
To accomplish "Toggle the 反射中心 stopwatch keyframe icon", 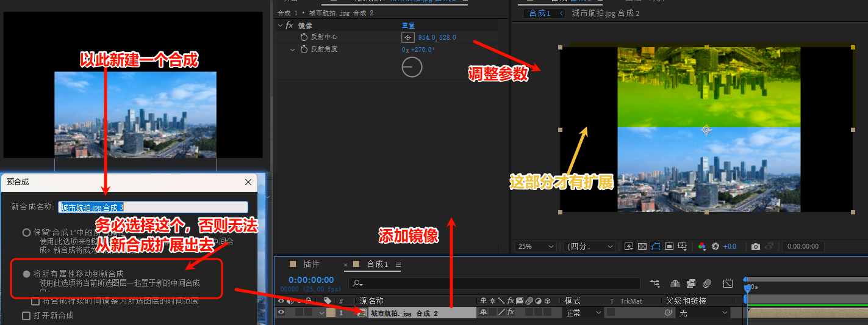I will coord(304,37).
